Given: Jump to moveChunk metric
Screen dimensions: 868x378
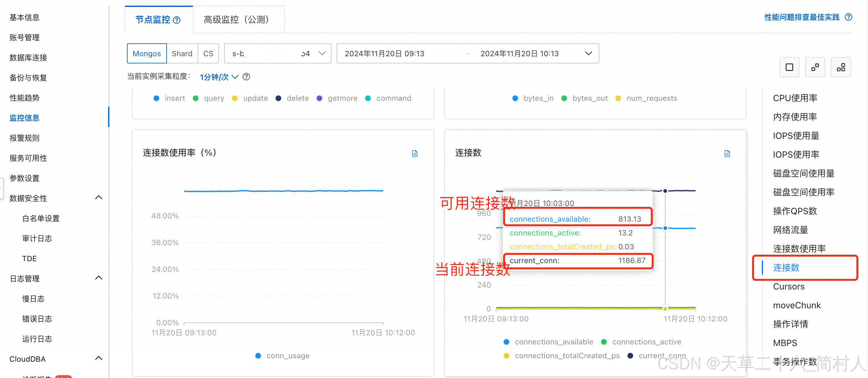Looking at the screenshot, I should 797,305.
